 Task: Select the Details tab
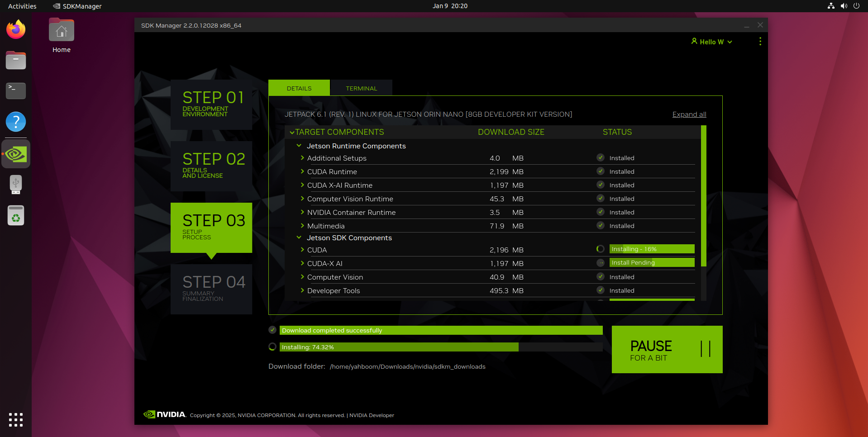click(299, 88)
